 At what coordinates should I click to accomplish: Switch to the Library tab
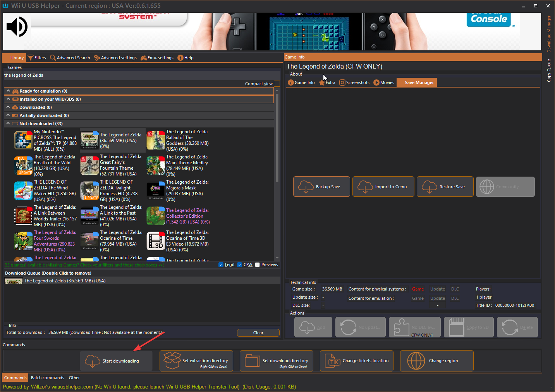14,58
